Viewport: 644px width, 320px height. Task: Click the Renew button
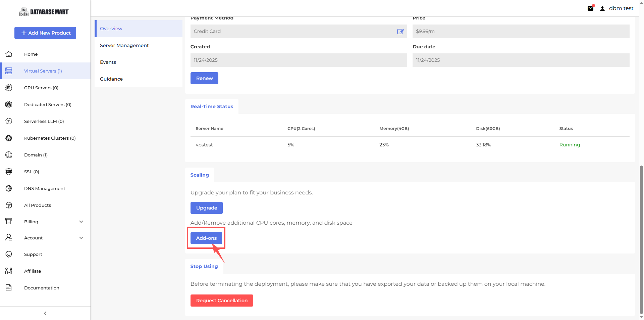pos(204,78)
